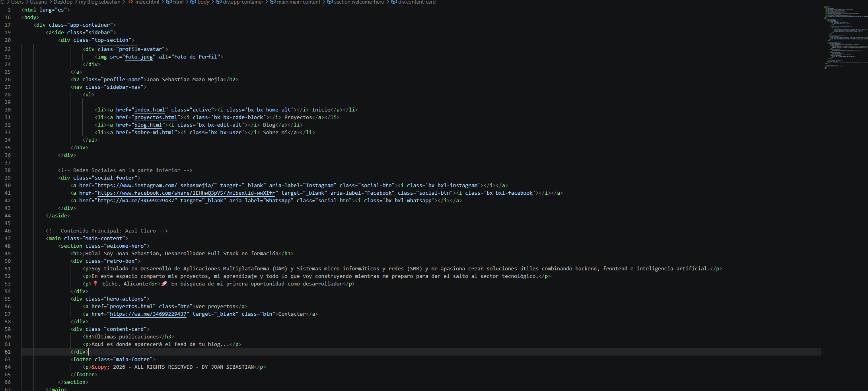Follow the index.html href link in nav

click(150, 110)
